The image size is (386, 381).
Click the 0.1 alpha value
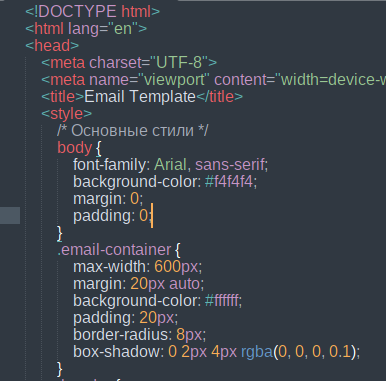click(340, 352)
